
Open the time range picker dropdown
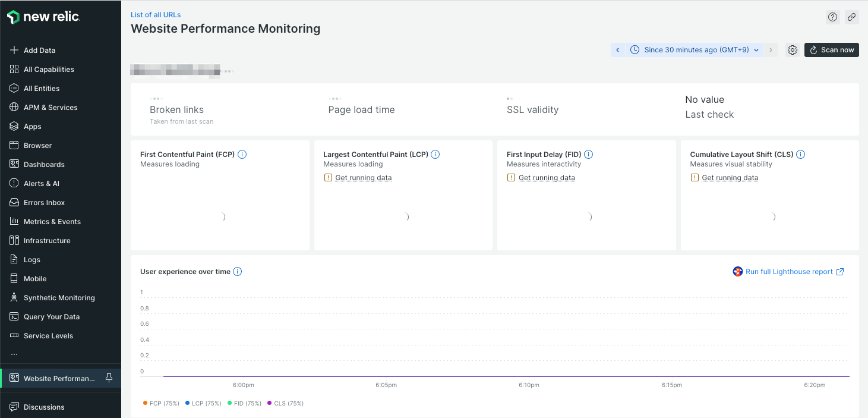[x=694, y=50]
